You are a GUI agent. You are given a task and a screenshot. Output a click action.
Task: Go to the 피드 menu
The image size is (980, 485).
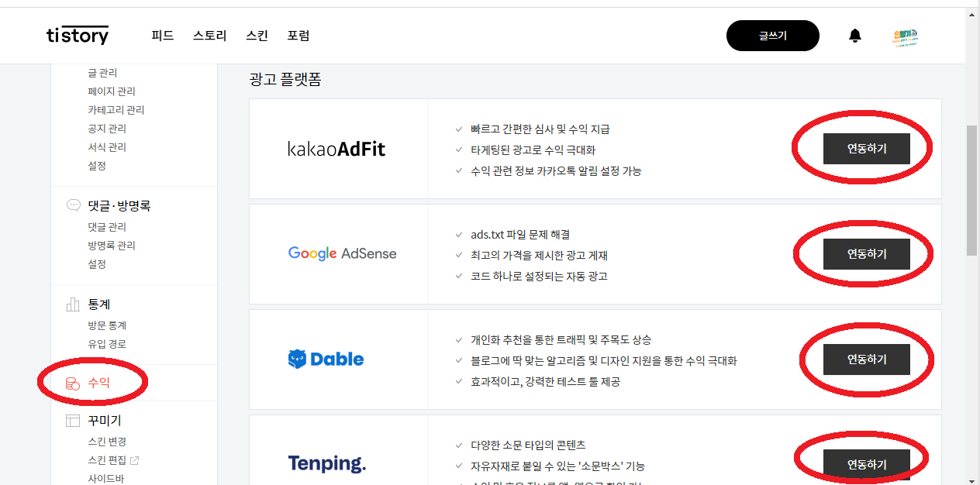click(x=163, y=36)
